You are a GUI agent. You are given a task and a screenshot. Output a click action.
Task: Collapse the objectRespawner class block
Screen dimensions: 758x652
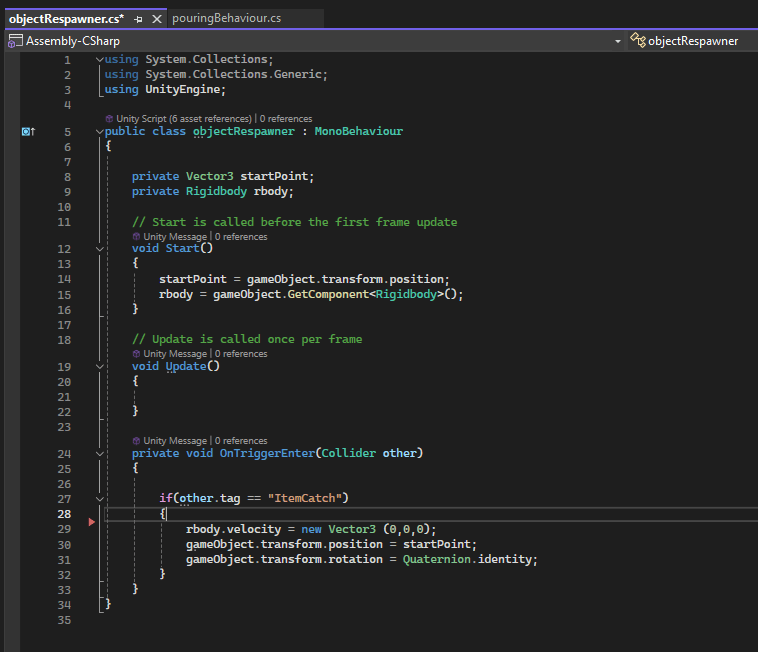(x=98, y=132)
